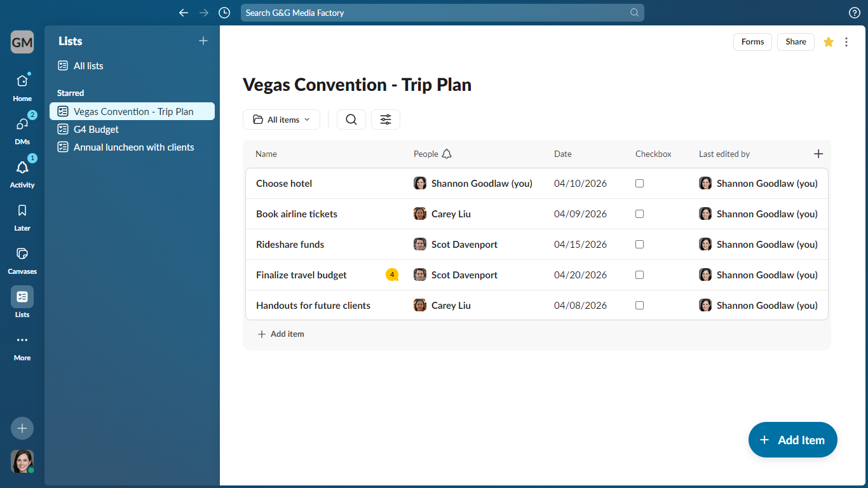Open the filter settings for the list
Viewport: 868px width, 488px height.
coord(385,119)
